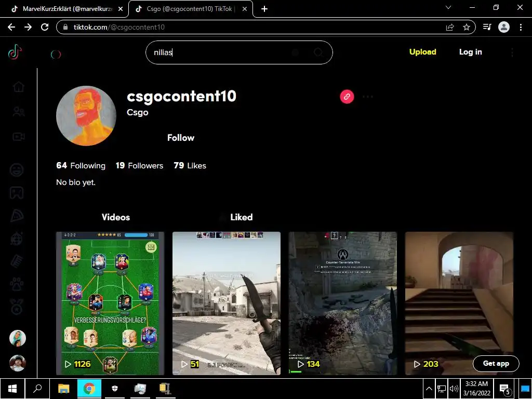Click the TikTok logo

click(x=15, y=52)
